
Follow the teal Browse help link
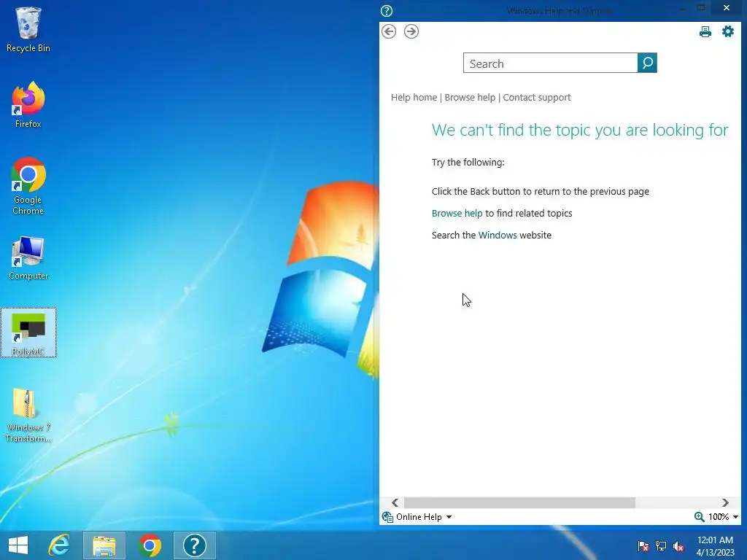click(x=457, y=214)
